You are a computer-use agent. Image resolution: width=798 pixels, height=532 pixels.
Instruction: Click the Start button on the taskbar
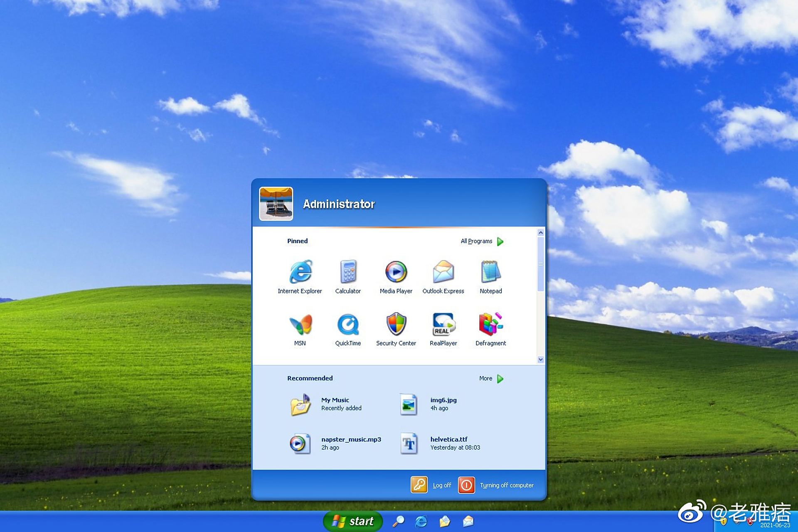pyautogui.click(x=353, y=521)
